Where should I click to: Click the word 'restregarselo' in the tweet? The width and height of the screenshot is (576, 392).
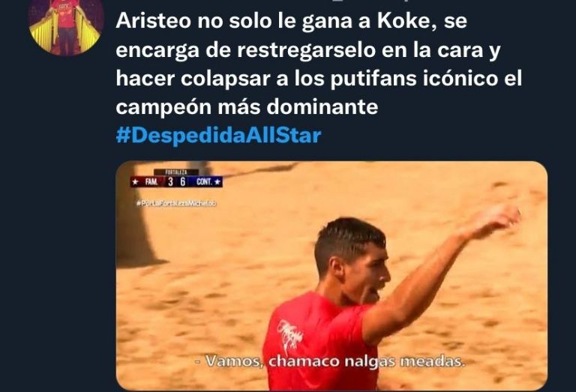point(306,50)
